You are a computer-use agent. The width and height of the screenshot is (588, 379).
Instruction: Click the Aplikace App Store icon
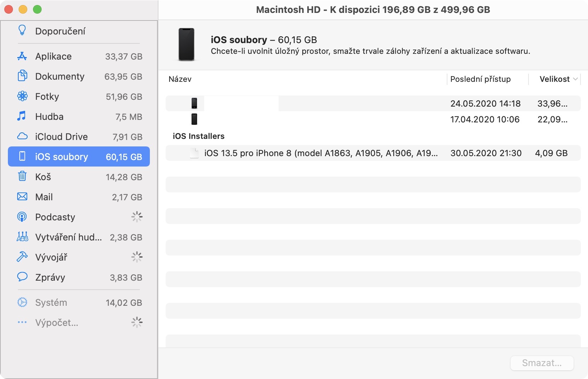22,56
